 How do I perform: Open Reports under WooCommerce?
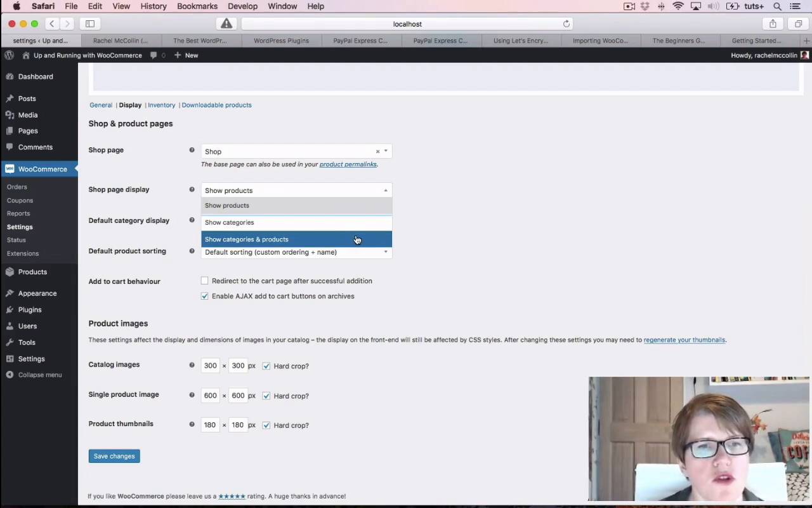(18, 214)
